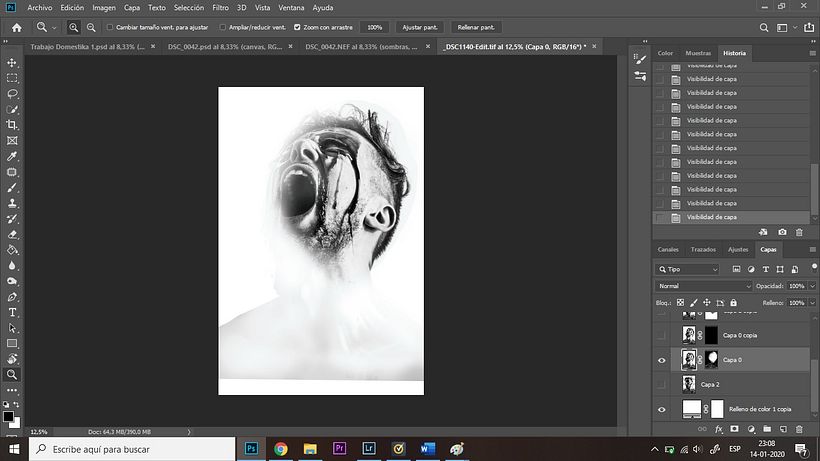Hide Relleno de color 1 copia layer
Image resolution: width=820 pixels, height=461 pixels.
tap(662, 409)
